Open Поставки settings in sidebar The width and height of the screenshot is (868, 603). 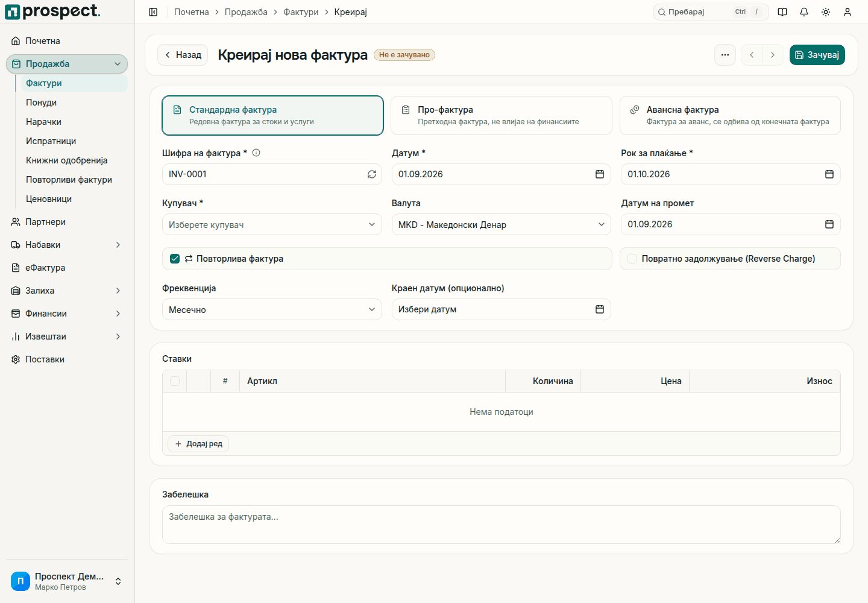tap(67, 359)
